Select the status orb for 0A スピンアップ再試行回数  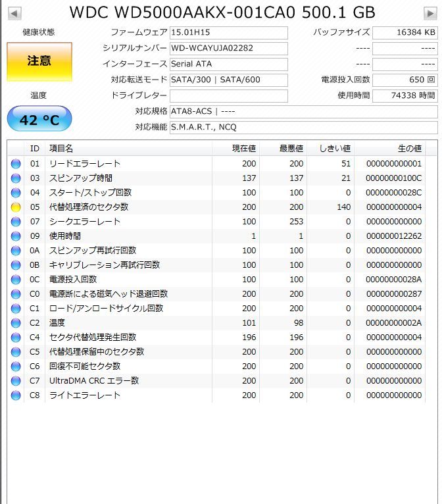[16, 251]
